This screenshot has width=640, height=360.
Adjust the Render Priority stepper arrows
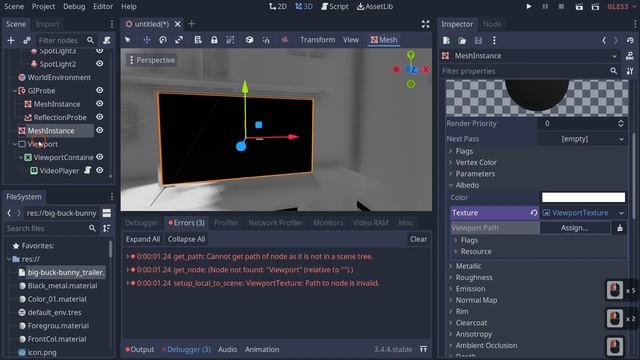[621, 124]
